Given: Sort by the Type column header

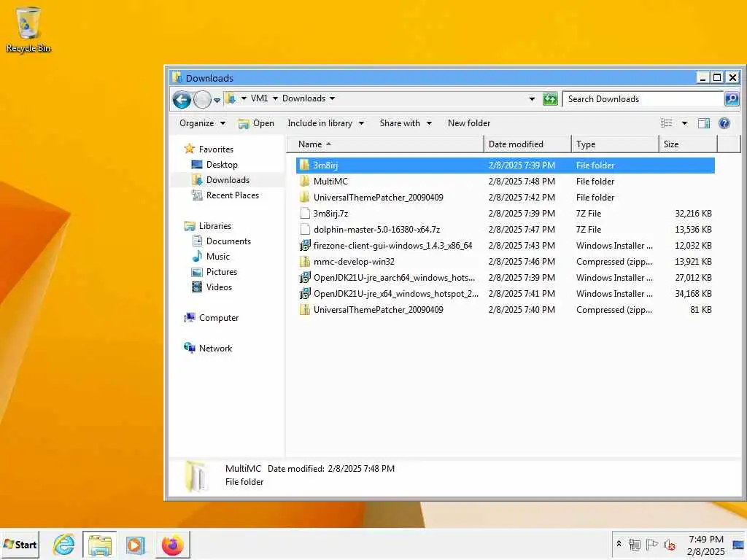Looking at the screenshot, I should (x=615, y=144).
